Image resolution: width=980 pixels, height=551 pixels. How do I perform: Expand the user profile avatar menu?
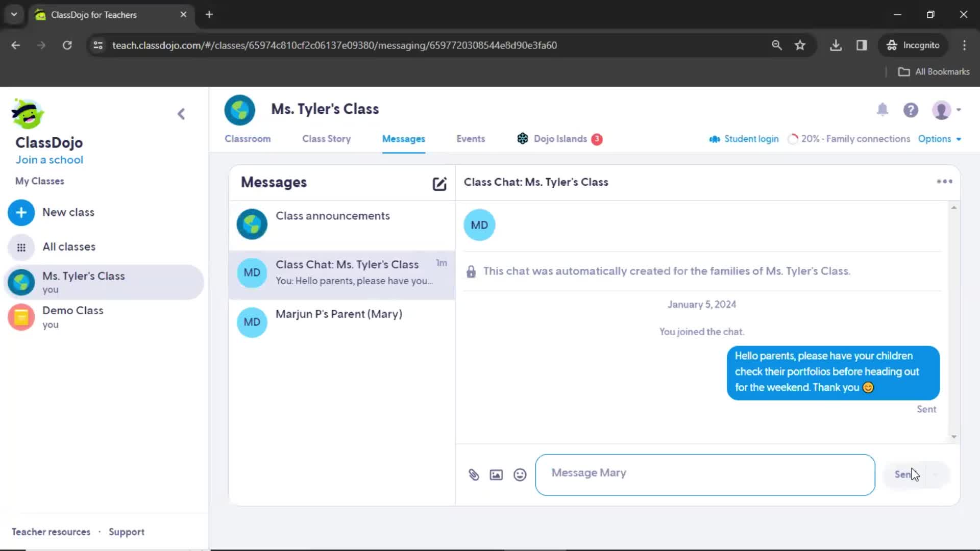coord(947,110)
